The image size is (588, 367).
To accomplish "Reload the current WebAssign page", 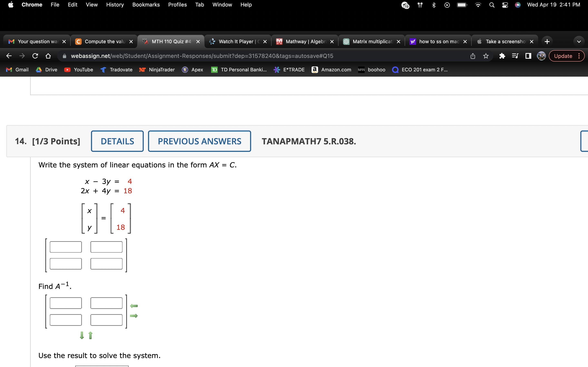I will point(35,56).
